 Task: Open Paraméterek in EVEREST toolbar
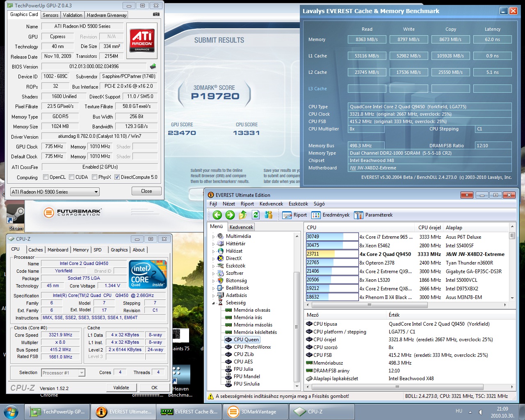[x=374, y=215]
